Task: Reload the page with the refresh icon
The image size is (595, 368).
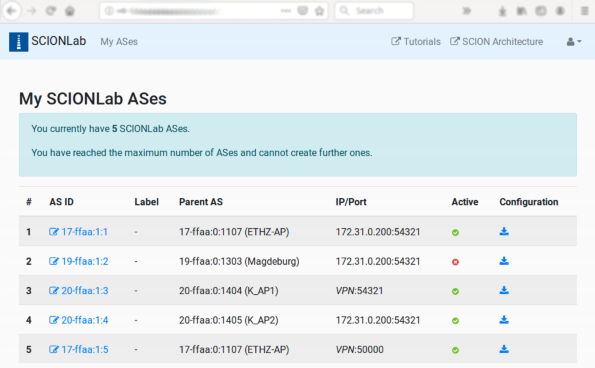Action: pos(51,11)
